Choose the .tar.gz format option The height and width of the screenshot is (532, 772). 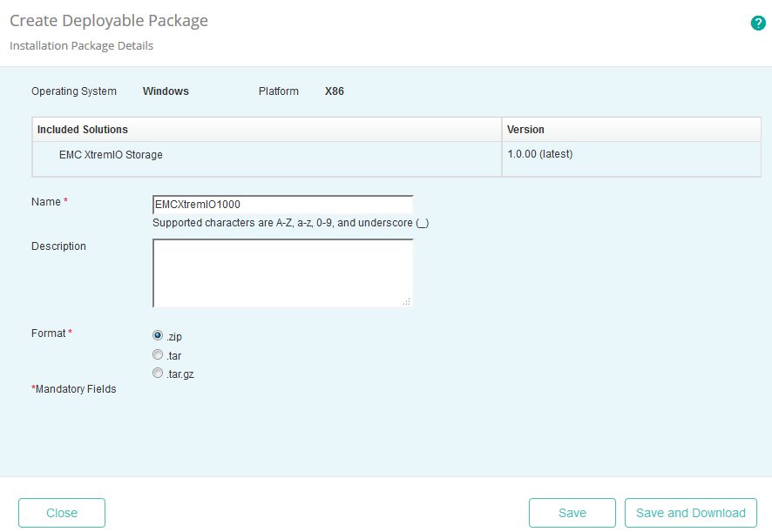pos(158,373)
